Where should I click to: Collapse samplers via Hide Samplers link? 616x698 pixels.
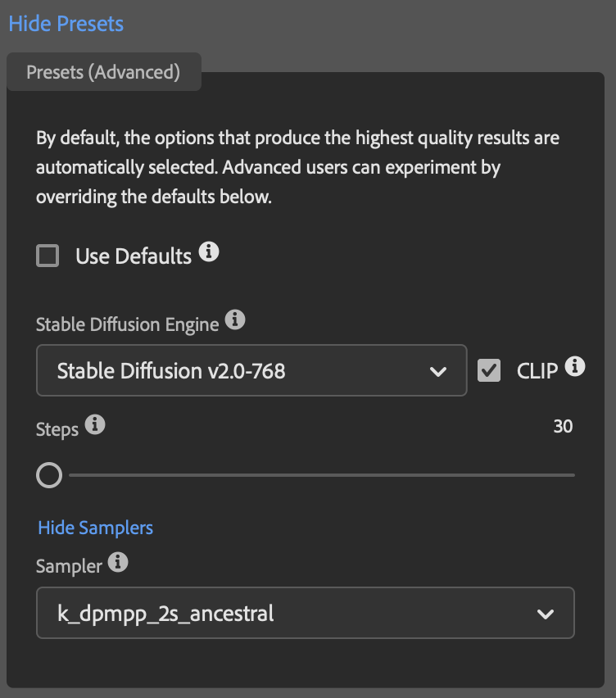(95, 528)
